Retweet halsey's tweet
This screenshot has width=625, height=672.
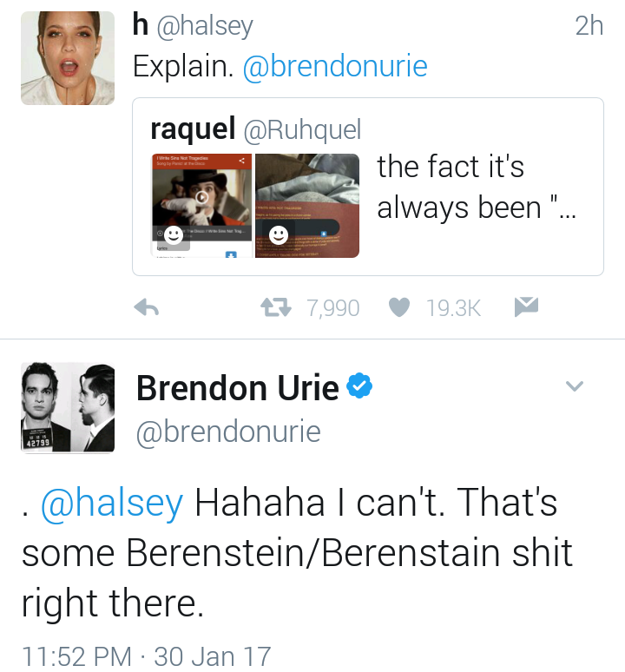click(276, 307)
